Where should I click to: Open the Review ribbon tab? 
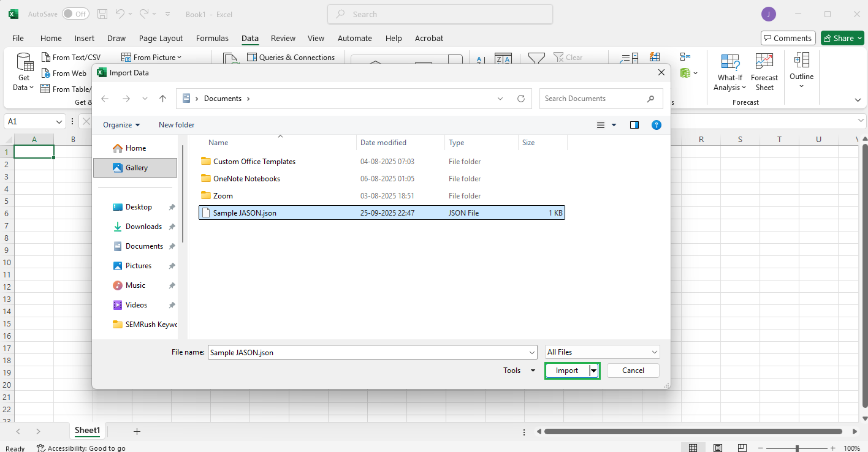(x=283, y=38)
